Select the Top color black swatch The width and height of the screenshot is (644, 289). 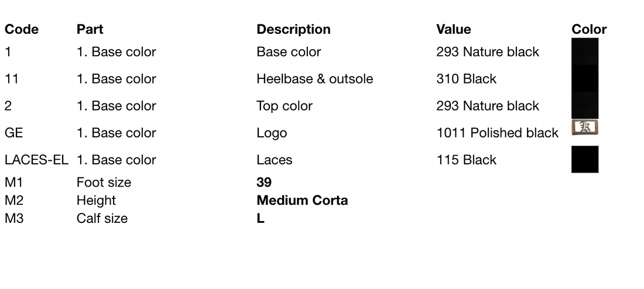click(585, 105)
